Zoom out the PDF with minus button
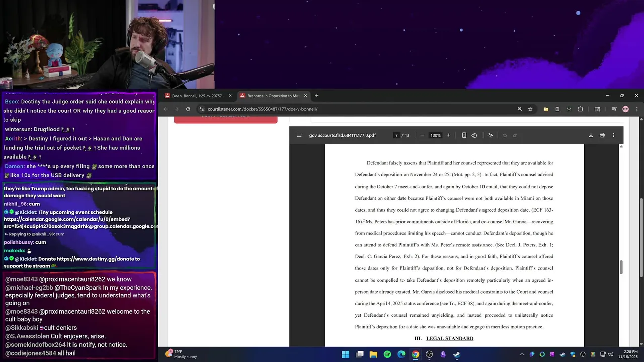Screen dimensions: 644x362 coord(422,135)
